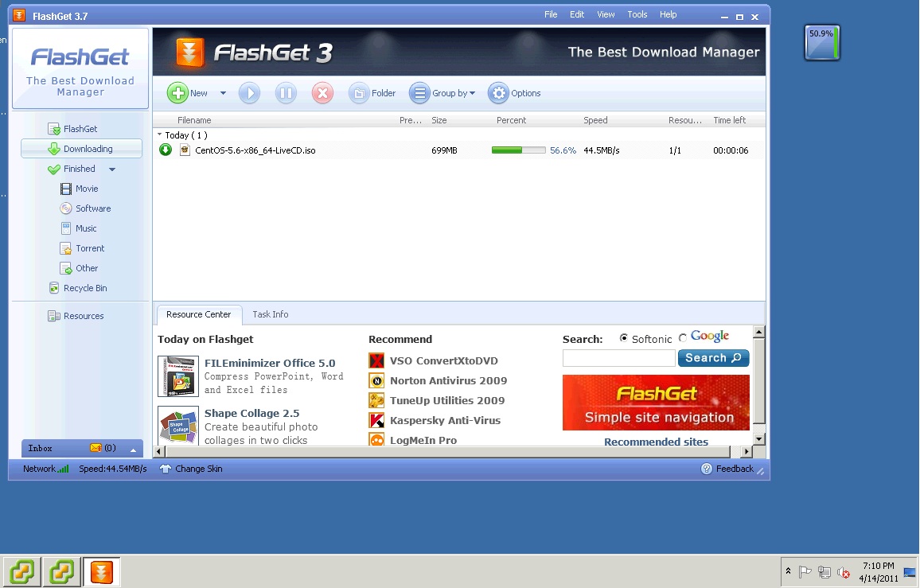920x588 pixels.
Task: Select the Softonic search radio button
Action: (x=624, y=338)
